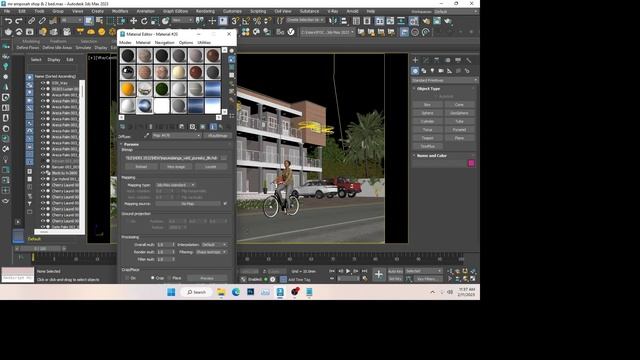This screenshot has width=640, height=360.
Task: Click the No Map mapping source button
Action: 188,203
